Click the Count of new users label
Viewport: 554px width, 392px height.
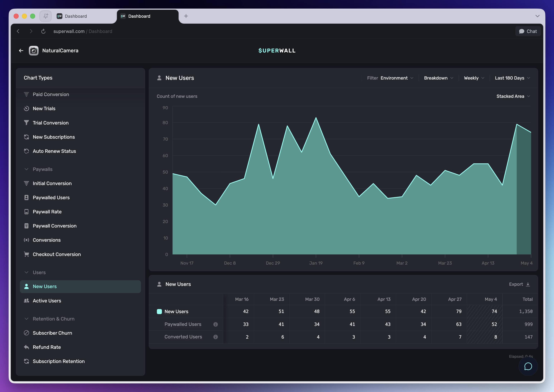177,96
